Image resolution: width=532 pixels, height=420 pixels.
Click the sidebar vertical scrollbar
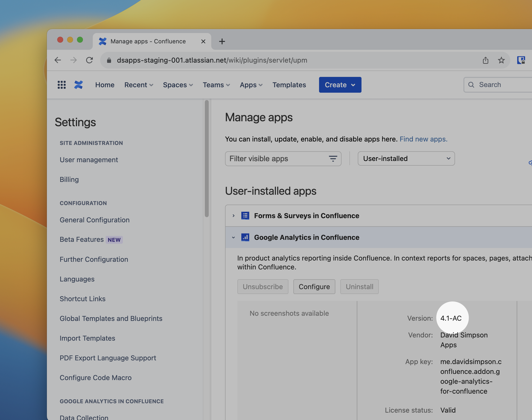207,159
